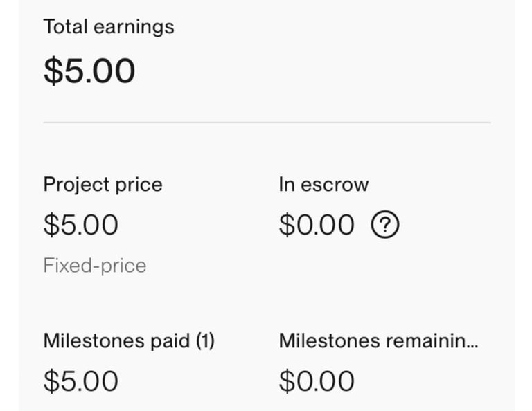Click the In escrow label
Screen dimensions: 532x411
click(323, 185)
